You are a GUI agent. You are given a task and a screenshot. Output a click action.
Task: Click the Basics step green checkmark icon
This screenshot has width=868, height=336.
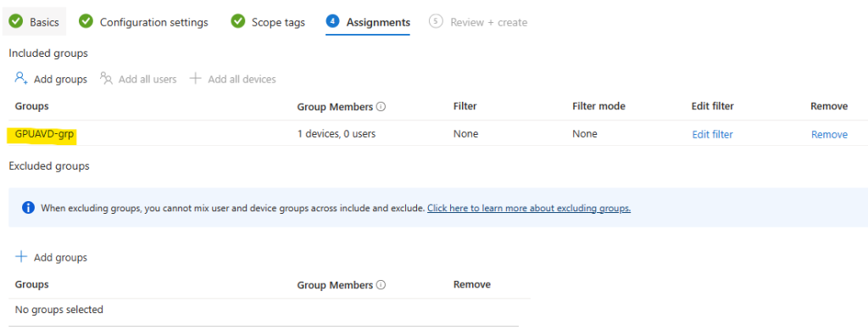tap(16, 21)
